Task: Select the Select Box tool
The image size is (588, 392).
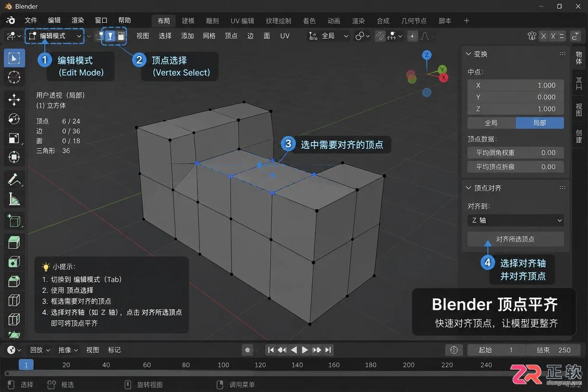Action: coord(14,58)
